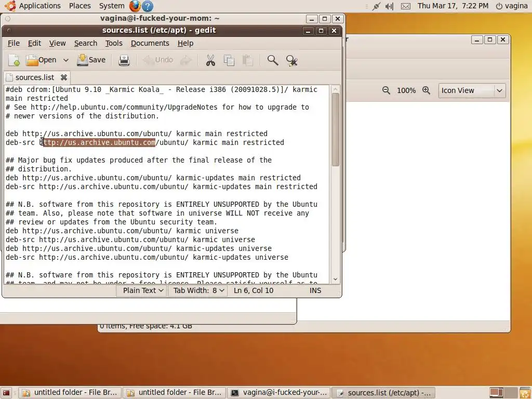Click the line '## distribution.' in editor
The image size is (532, 399).
(x=38, y=169)
